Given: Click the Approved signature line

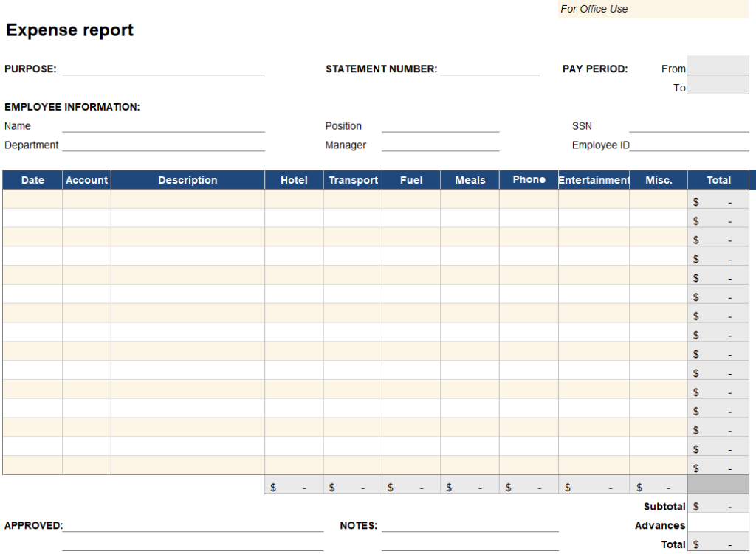Looking at the screenshot, I should tap(193, 525).
